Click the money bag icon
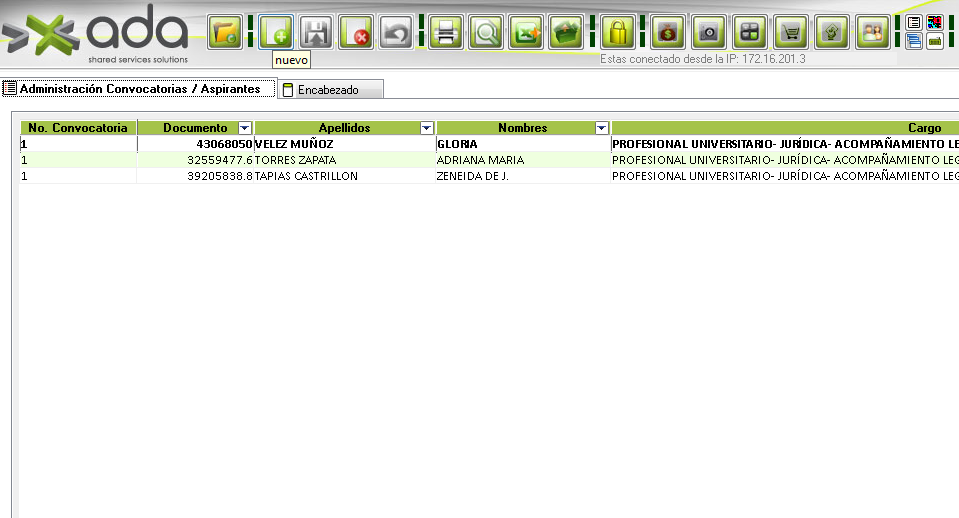 point(668,32)
